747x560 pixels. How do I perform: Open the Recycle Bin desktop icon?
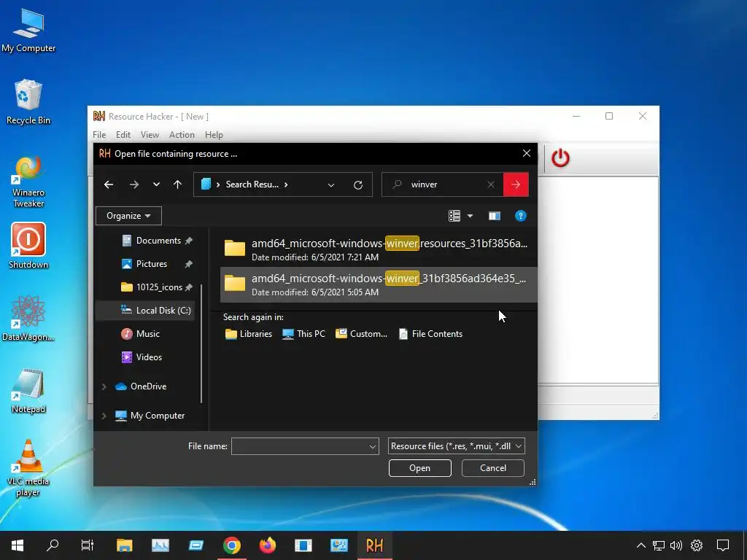(28, 102)
